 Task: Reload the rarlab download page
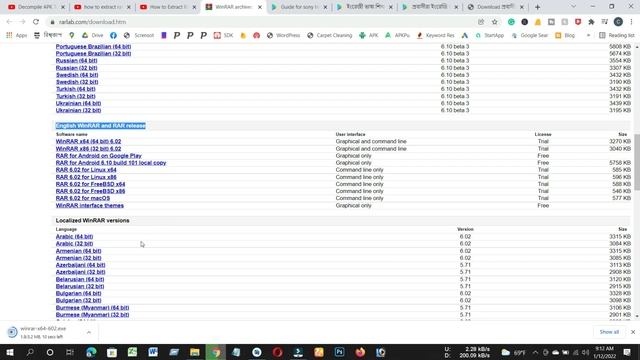[36, 22]
